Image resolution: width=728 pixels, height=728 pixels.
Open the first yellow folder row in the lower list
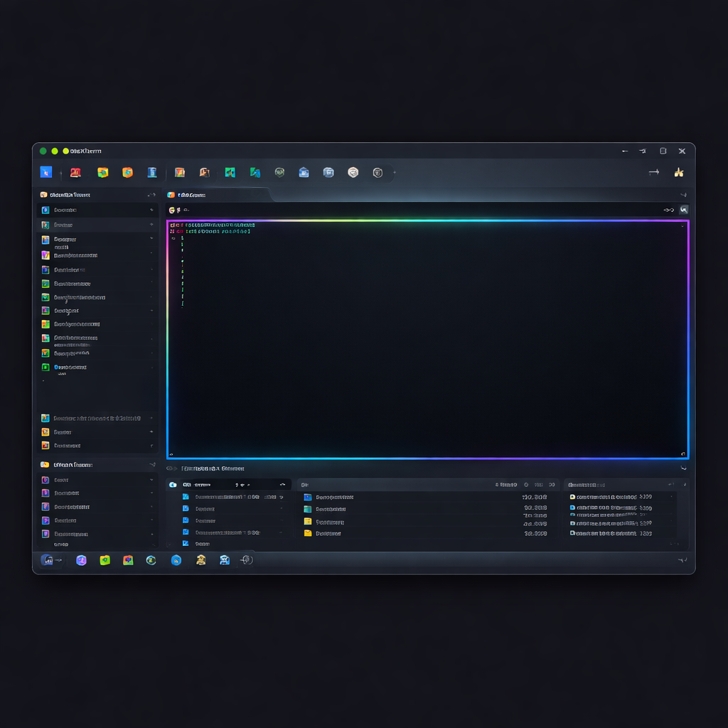[x=308, y=521]
